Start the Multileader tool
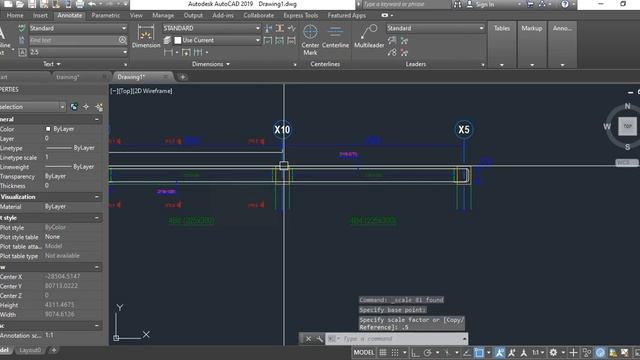This screenshot has height=360, width=640. coord(369,37)
